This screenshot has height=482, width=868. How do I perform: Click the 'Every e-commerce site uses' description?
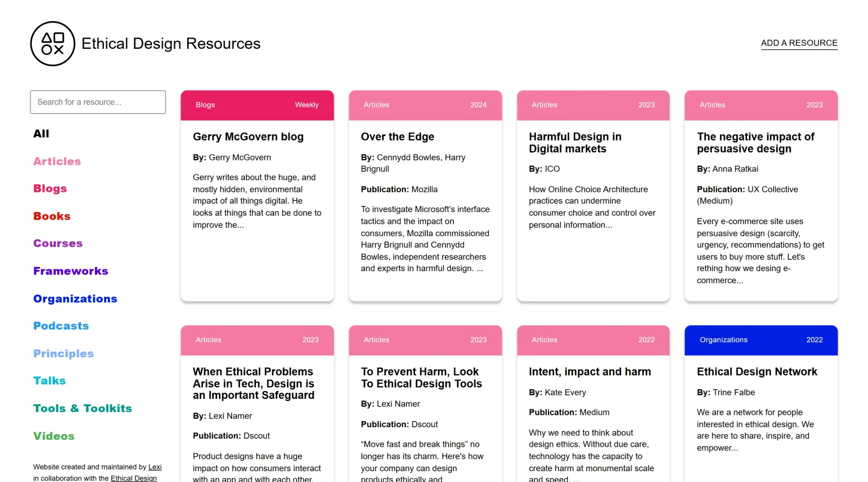pos(761,251)
